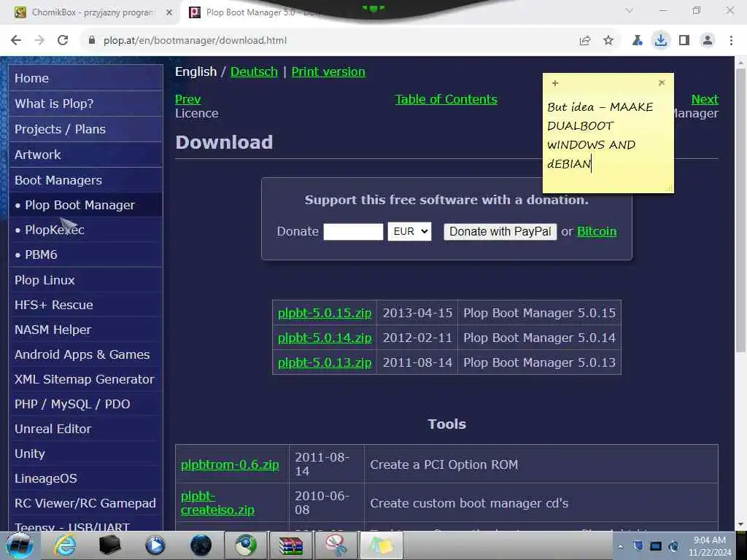Image resolution: width=747 pixels, height=560 pixels.
Task: Open the downloads tray icon
Action: (x=661, y=41)
